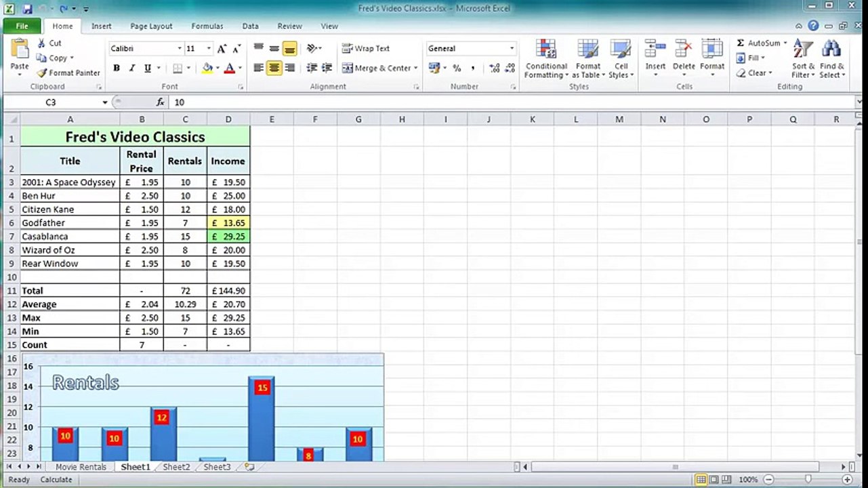Screen dimensions: 868x488
Task: Expand the AutoSum dropdown arrow
Action: click(785, 43)
